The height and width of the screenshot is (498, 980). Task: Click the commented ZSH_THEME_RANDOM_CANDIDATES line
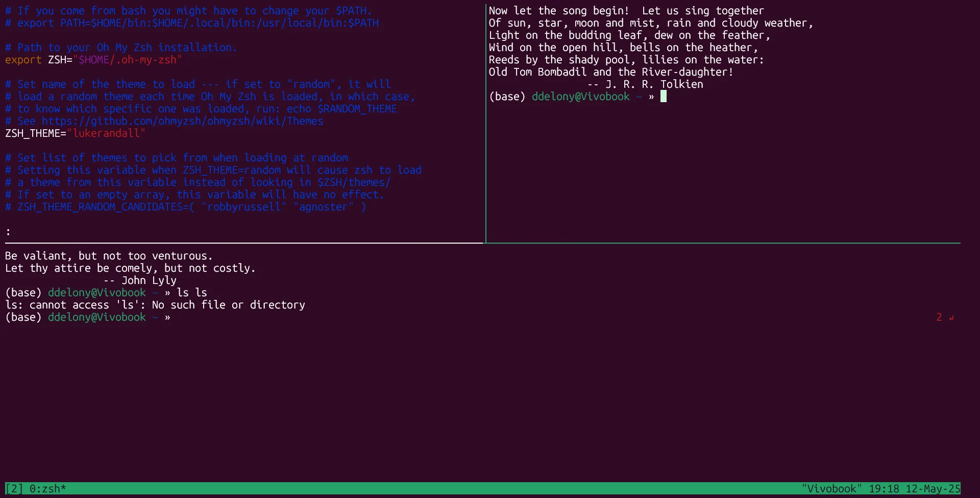coord(185,207)
